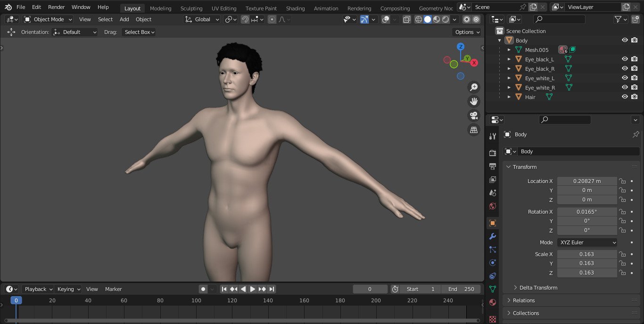The width and height of the screenshot is (644, 324).
Task: Select the move cursor tool icon
Action: tap(11, 32)
